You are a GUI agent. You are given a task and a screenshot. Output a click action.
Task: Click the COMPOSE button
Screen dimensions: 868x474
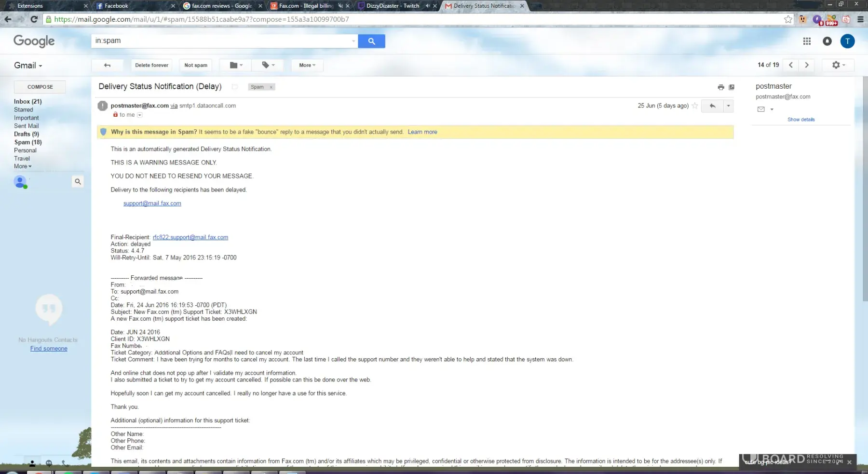pos(40,87)
